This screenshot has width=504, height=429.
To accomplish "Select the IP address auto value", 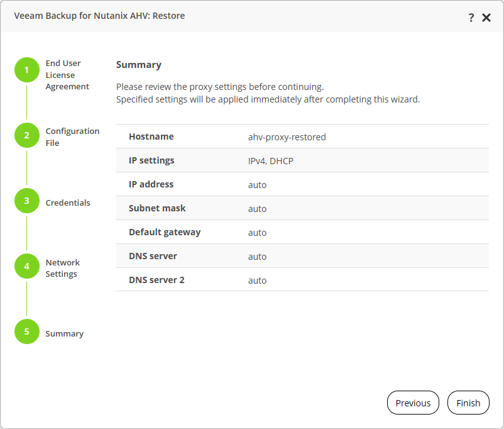I will [x=257, y=185].
